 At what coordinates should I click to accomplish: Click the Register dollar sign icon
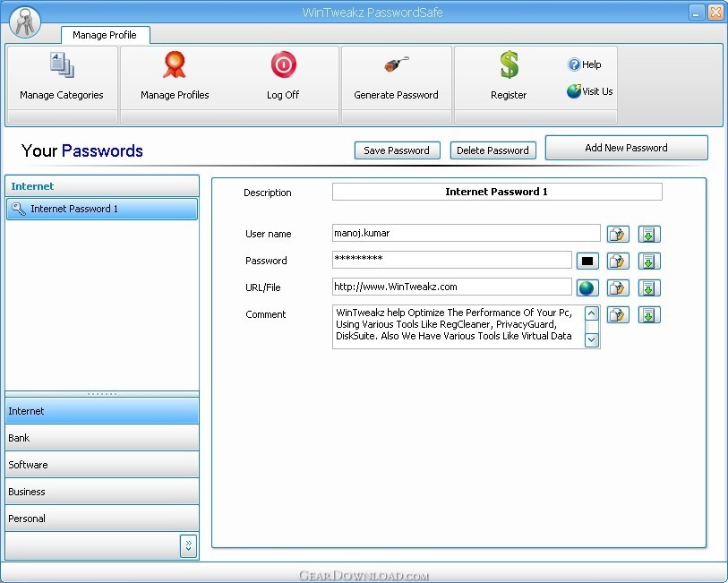(509, 64)
